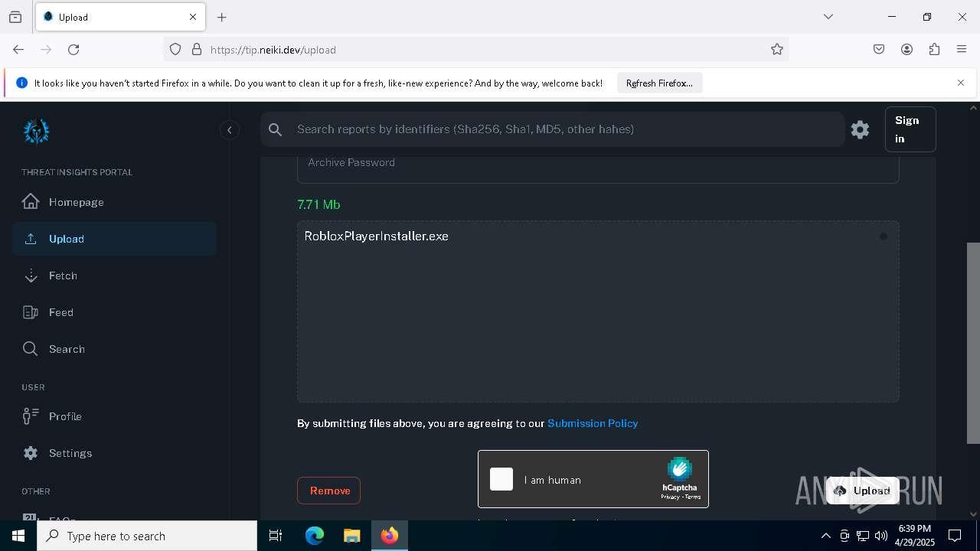
Task: Select Upload in the sidebar
Action: (x=114, y=239)
